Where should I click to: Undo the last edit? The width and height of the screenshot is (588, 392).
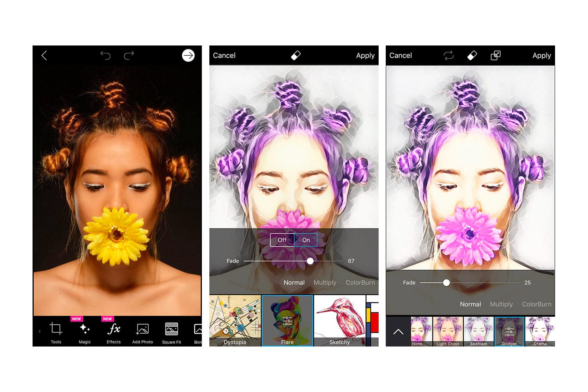pos(105,55)
